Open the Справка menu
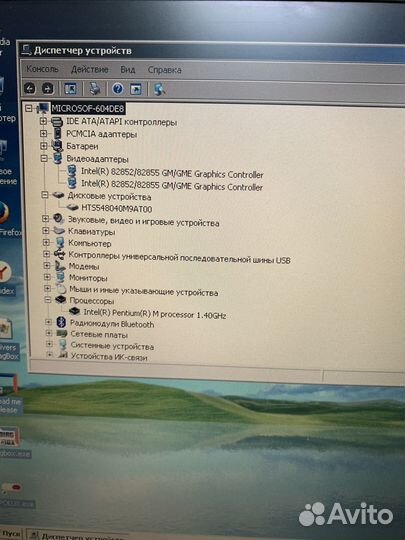 [x=165, y=70]
